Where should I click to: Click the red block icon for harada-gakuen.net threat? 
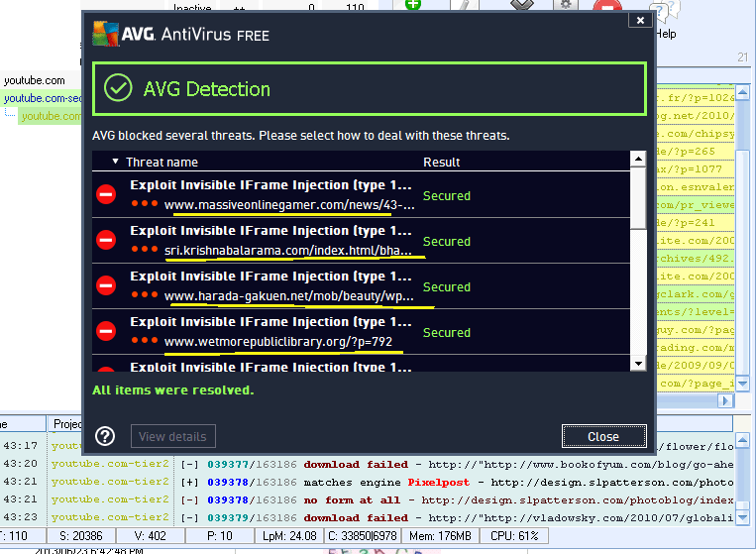point(106,285)
